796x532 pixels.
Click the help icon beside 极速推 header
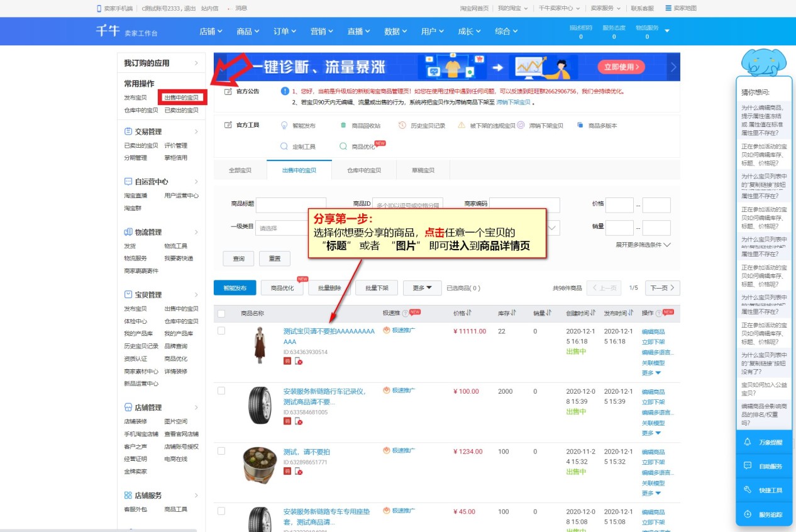[405, 313]
